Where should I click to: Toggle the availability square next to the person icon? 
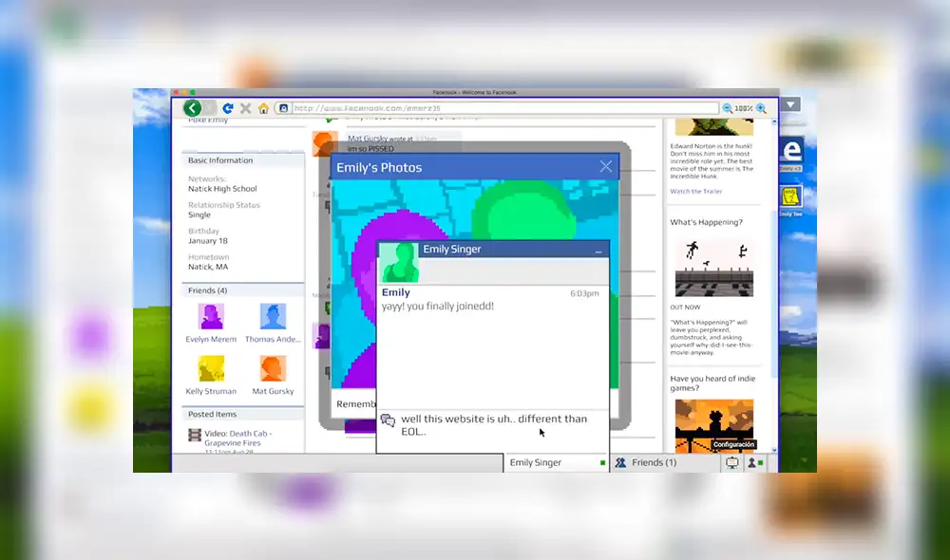(x=763, y=462)
